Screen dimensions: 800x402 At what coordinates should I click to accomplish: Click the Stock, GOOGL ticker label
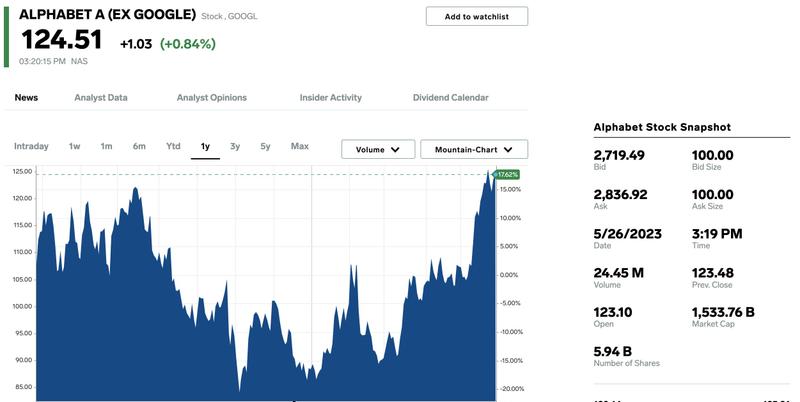pos(229,16)
